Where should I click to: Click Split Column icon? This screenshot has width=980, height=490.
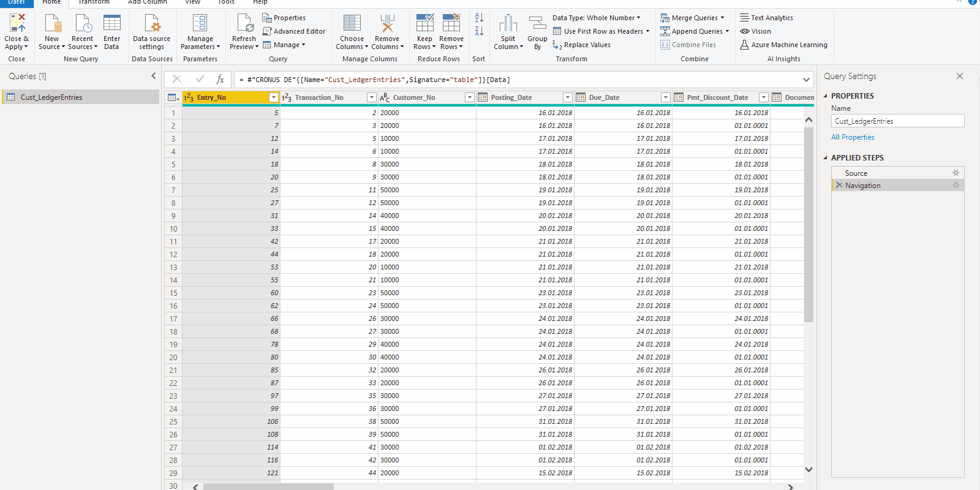(508, 23)
